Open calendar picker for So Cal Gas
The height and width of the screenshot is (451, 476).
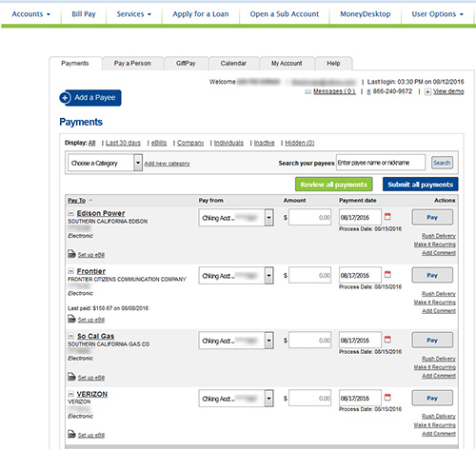387,340
